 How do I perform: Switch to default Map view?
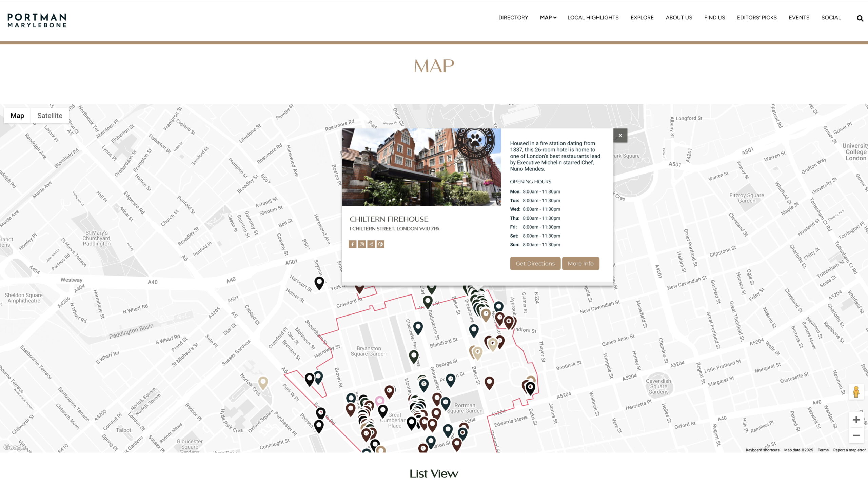17,116
